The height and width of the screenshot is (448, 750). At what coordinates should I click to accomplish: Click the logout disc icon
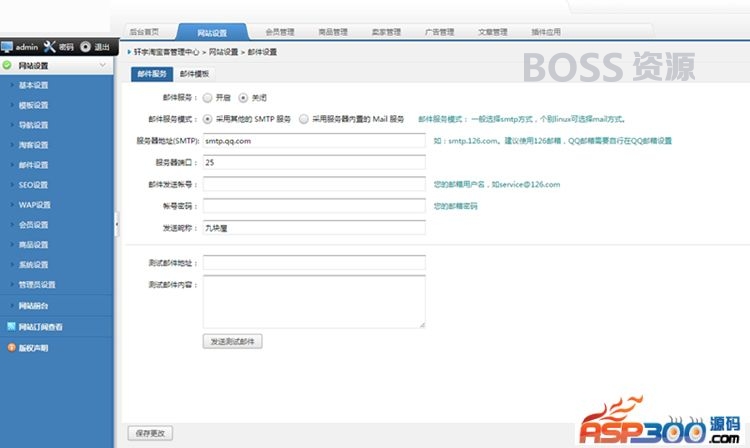[x=86, y=46]
